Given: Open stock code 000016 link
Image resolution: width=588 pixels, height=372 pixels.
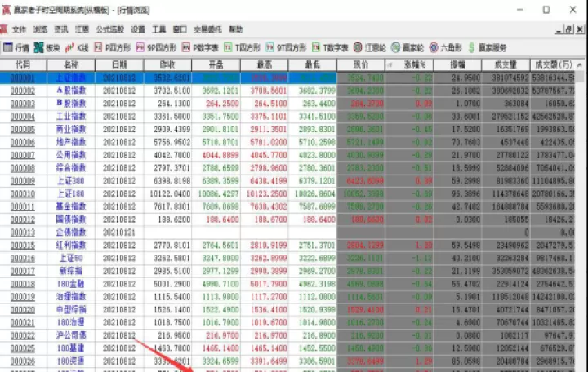Looking at the screenshot, I should tap(23, 258).
